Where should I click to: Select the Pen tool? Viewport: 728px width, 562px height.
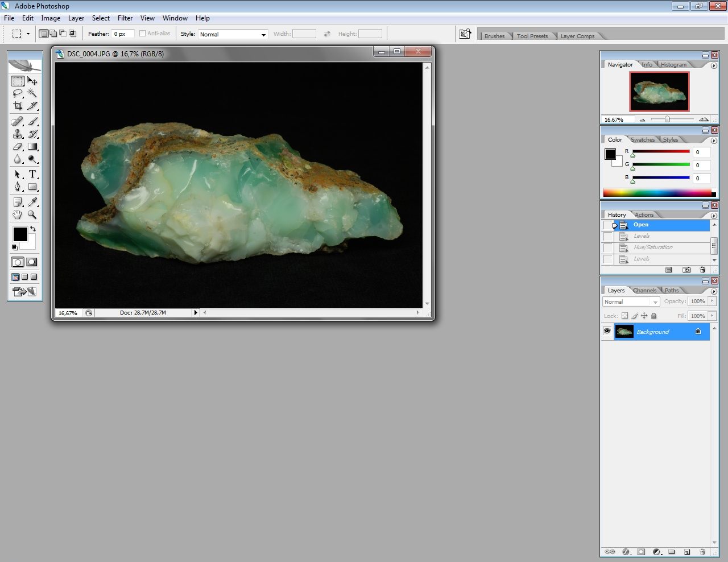click(x=18, y=187)
